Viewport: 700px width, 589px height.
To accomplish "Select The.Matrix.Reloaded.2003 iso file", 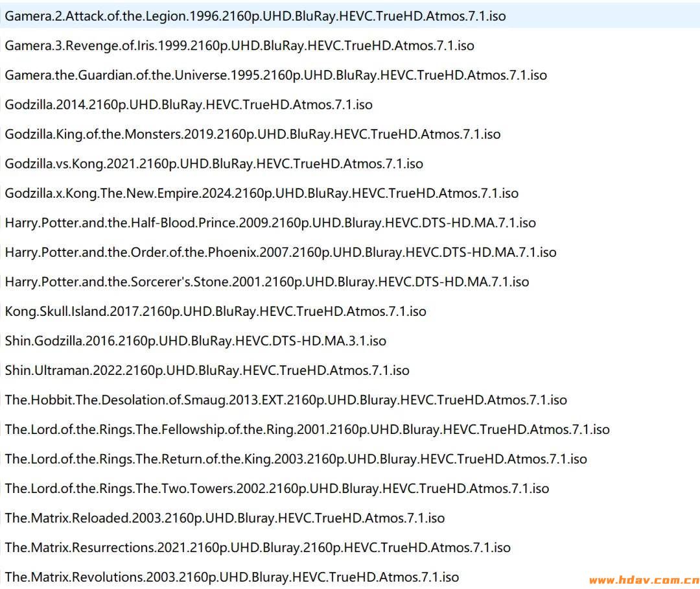I will 224,518.
